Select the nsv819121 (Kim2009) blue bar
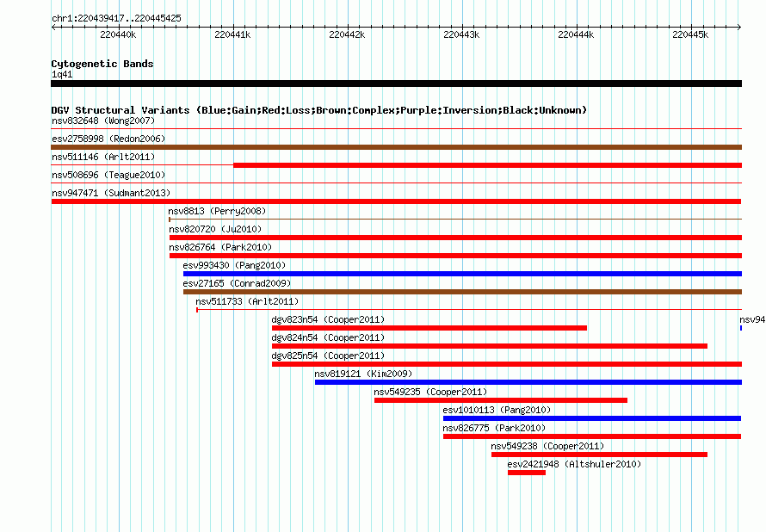This screenshot has height=532, width=766. click(x=528, y=382)
